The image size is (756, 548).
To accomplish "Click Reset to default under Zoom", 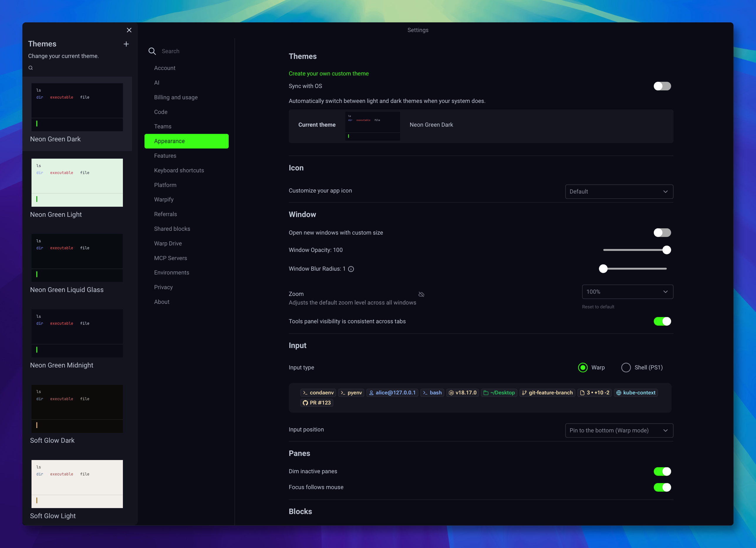I will [x=598, y=307].
